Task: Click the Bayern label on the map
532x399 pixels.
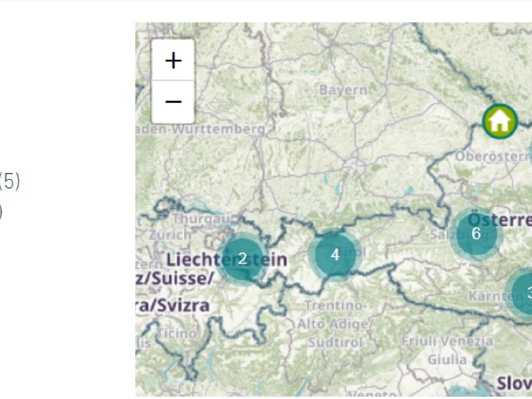Action: (x=343, y=90)
